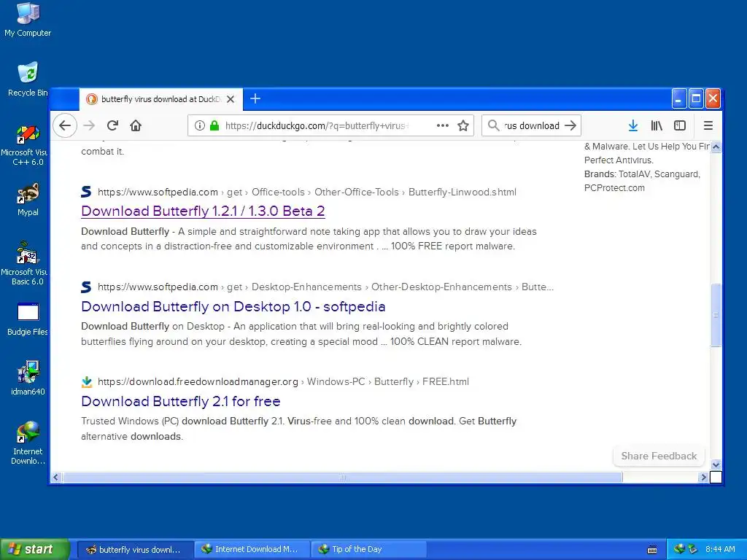Viewport: 747px width, 560px height.
Task: Select the Internet Download Manager desktop shortcut
Action: 28,443
